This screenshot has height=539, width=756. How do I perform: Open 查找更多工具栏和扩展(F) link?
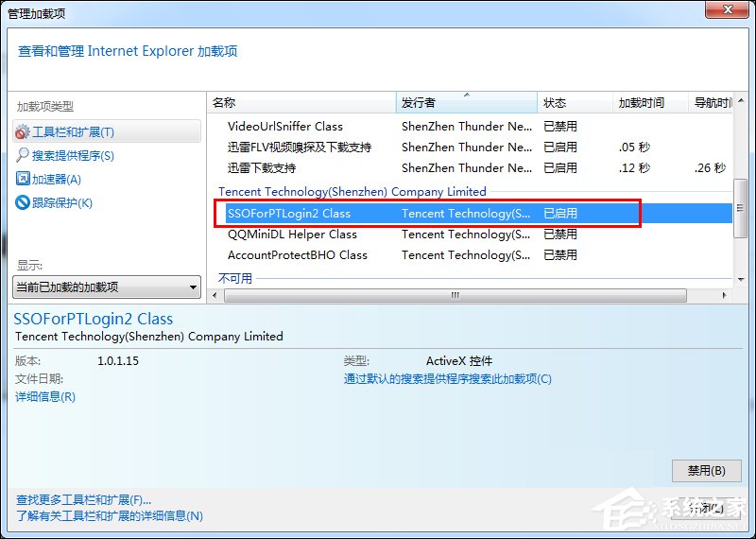pos(83,500)
